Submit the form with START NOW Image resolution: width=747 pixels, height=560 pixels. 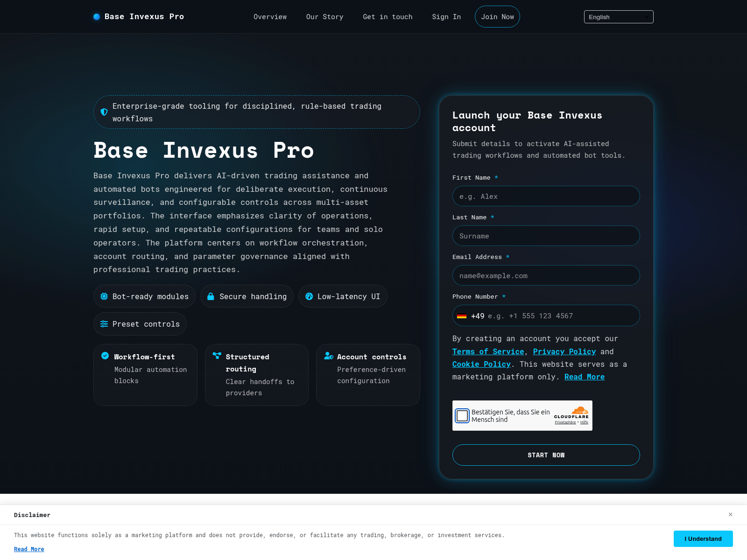(546, 455)
